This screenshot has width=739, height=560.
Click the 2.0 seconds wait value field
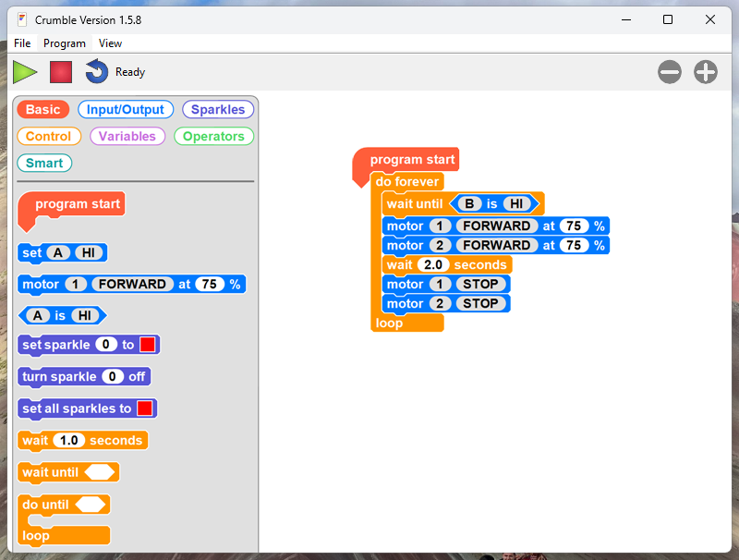tap(432, 264)
